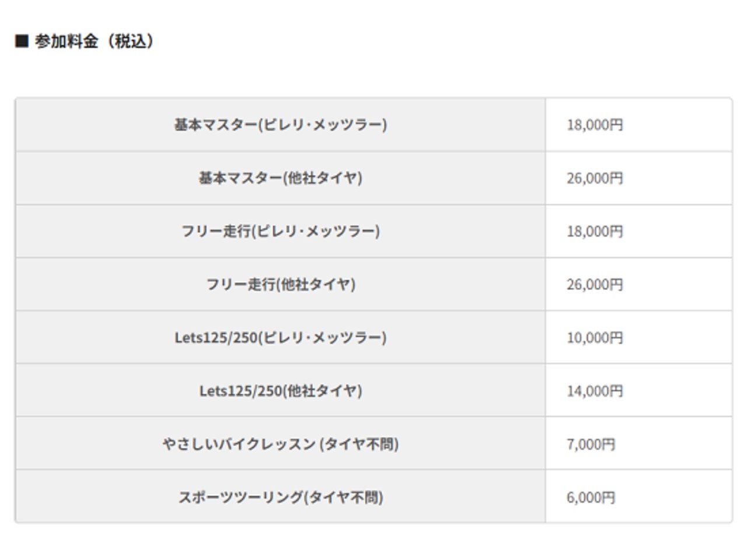Select the Lets125/250(ピレリ・メッツラー) row label
Viewport: 747px width, 560px height.
tap(280, 337)
